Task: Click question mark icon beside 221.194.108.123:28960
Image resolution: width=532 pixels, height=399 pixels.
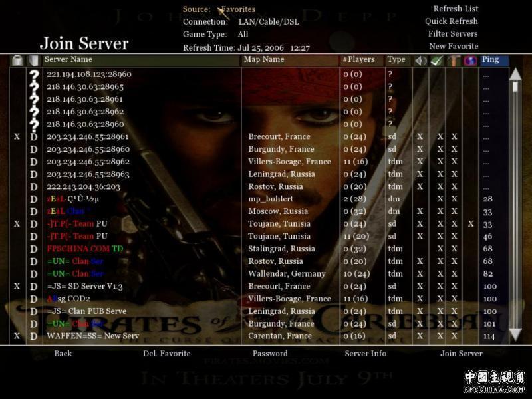Action: point(34,75)
